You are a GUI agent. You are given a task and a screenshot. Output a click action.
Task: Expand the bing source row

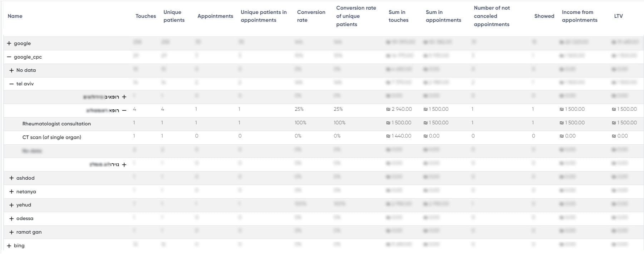(x=9, y=245)
